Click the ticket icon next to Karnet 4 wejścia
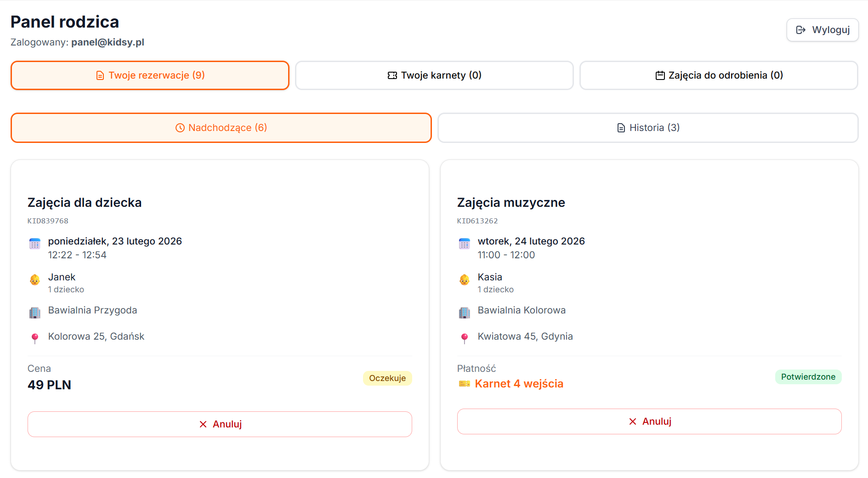 (465, 384)
